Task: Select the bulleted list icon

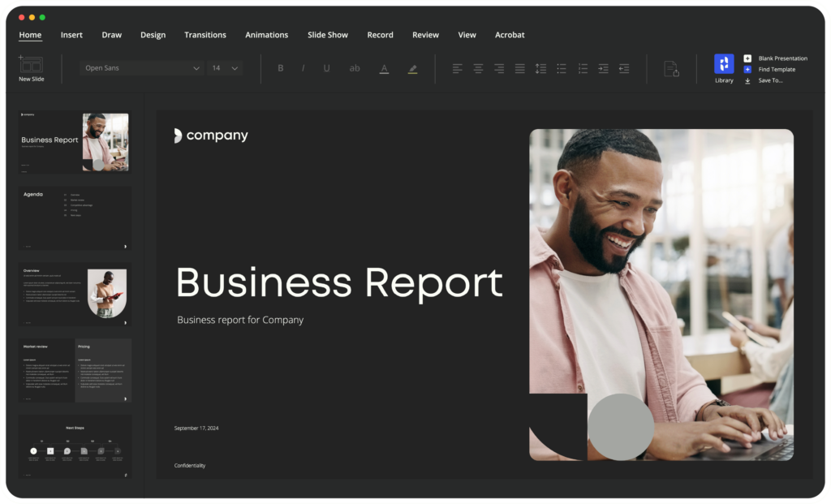Action: coord(560,68)
